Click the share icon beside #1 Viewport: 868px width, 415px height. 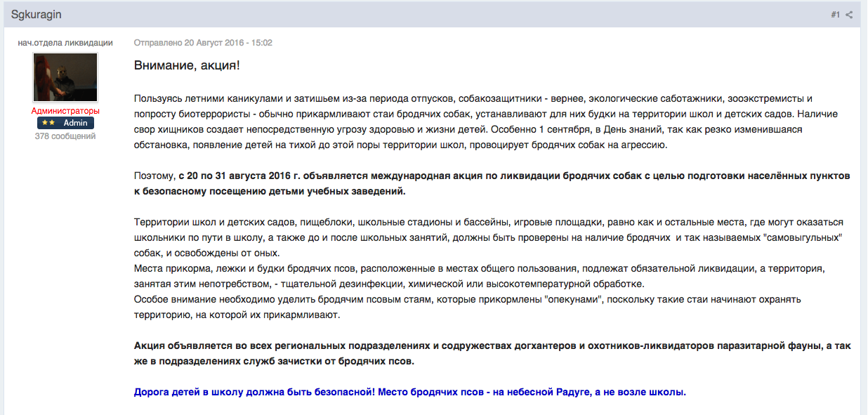click(x=850, y=15)
